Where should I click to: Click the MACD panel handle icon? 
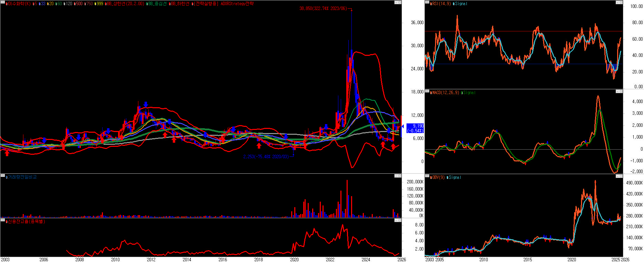[x=427, y=91]
